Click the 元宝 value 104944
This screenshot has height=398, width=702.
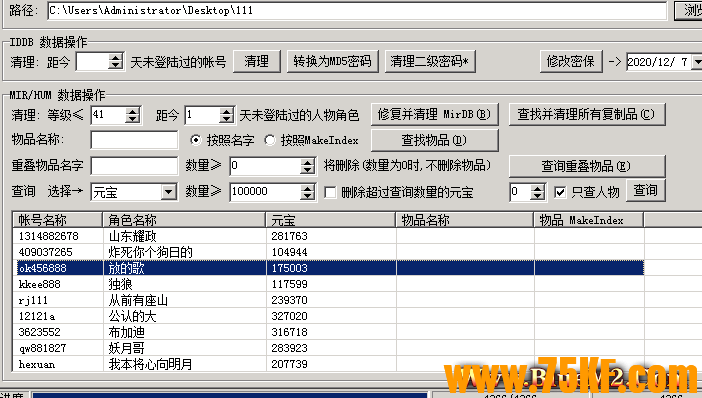tap(289, 252)
